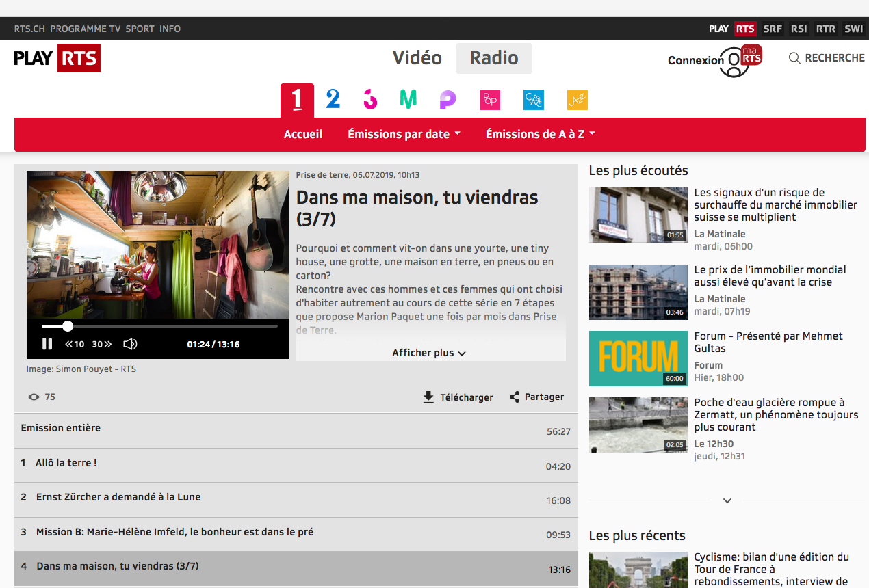The width and height of the screenshot is (869, 588).
Task: Rewind audio by 10 seconds
Action: pyautogui.click(x=75, y=344)
